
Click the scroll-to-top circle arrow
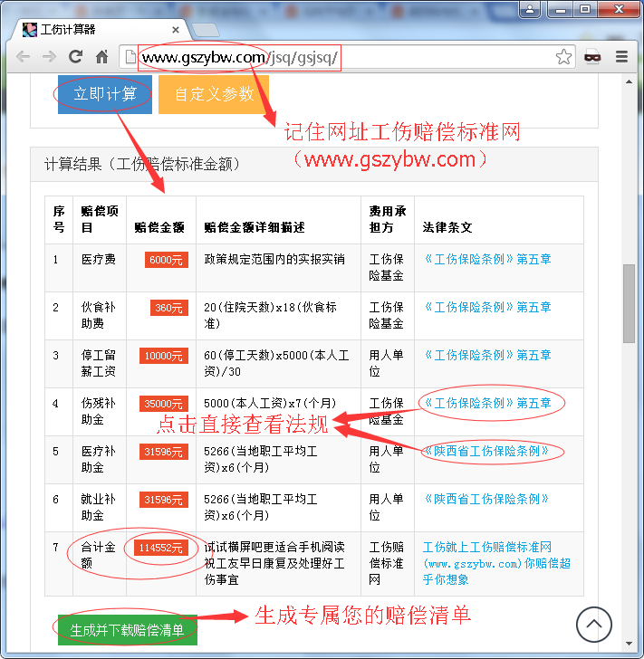click(x=593, y=625)
